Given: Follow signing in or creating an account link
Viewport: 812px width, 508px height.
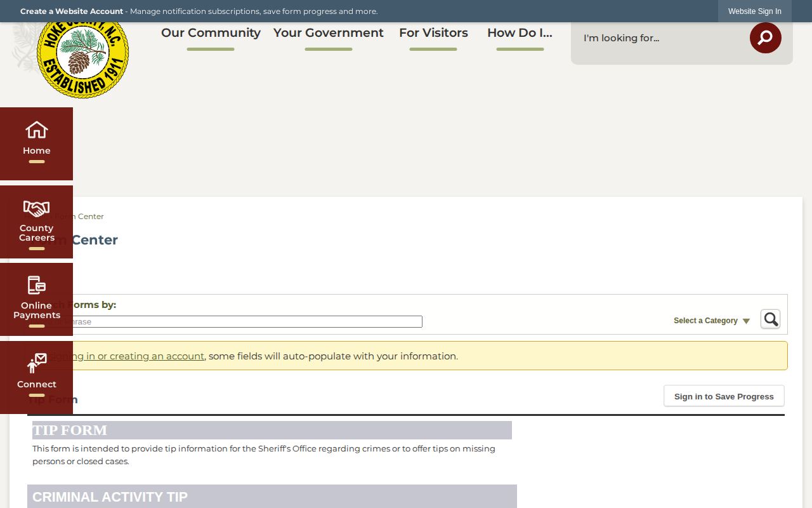Looking at the screenshot, I should [127, 356].
